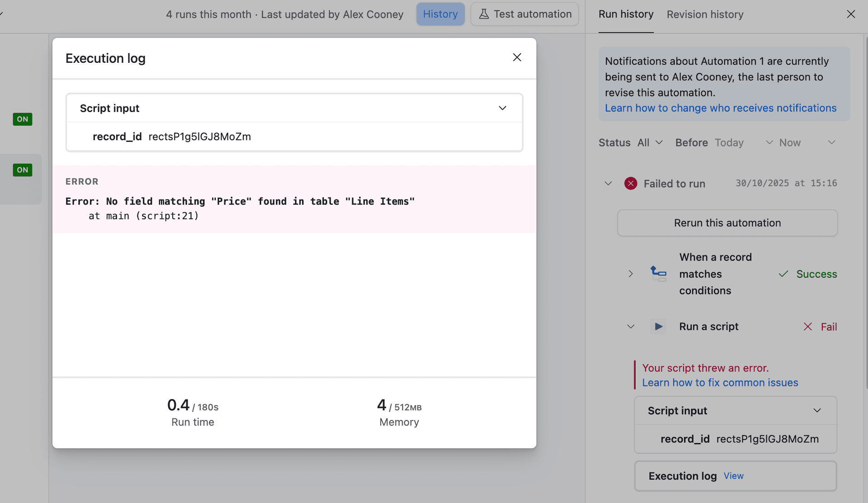
Task: Click Rerun this automation
Action: pos(727,222)
